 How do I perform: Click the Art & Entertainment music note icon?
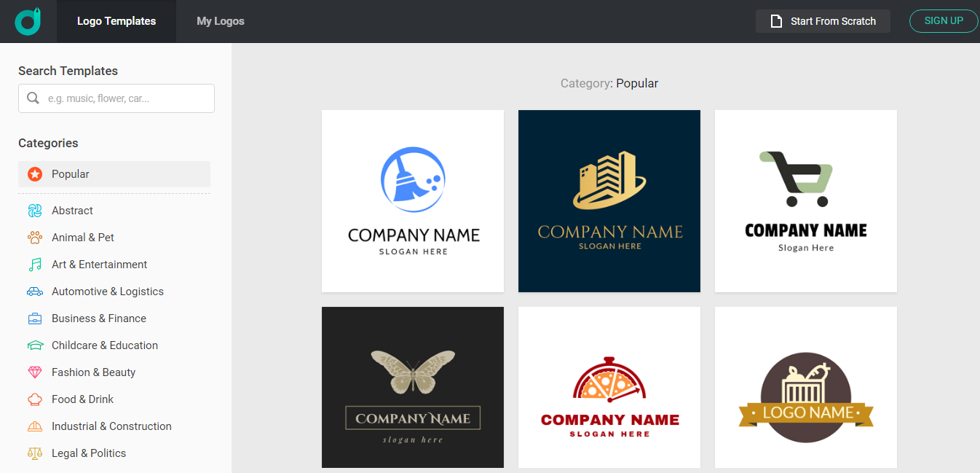[x=35, y=265]
